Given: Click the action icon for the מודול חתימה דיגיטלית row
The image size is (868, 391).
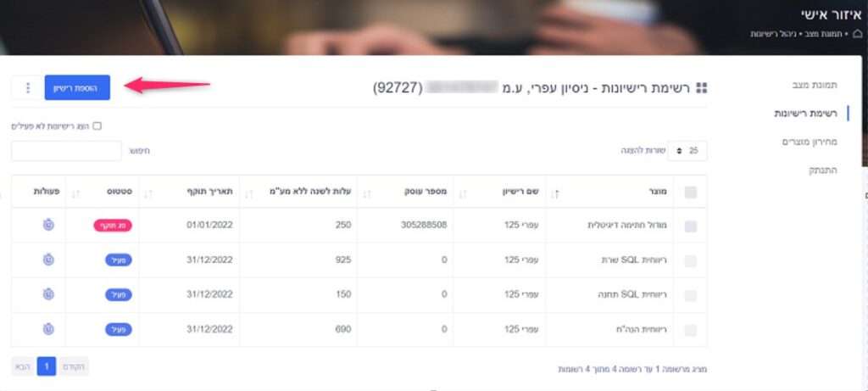Looking at the screenshot, I should click(48, 225).
